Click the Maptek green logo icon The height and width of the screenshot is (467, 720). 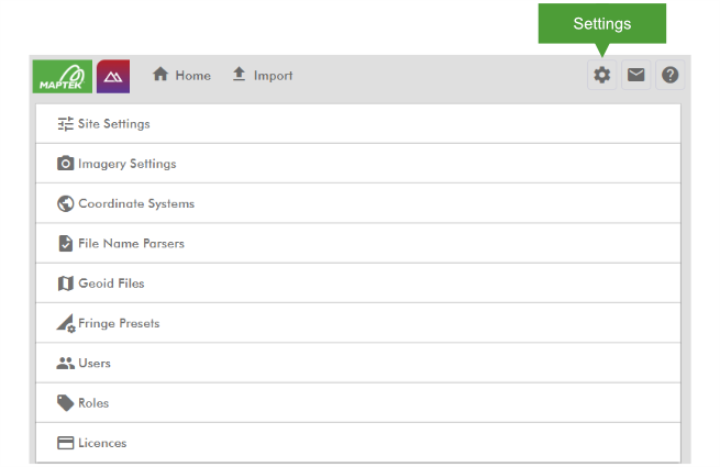point(62,76)
